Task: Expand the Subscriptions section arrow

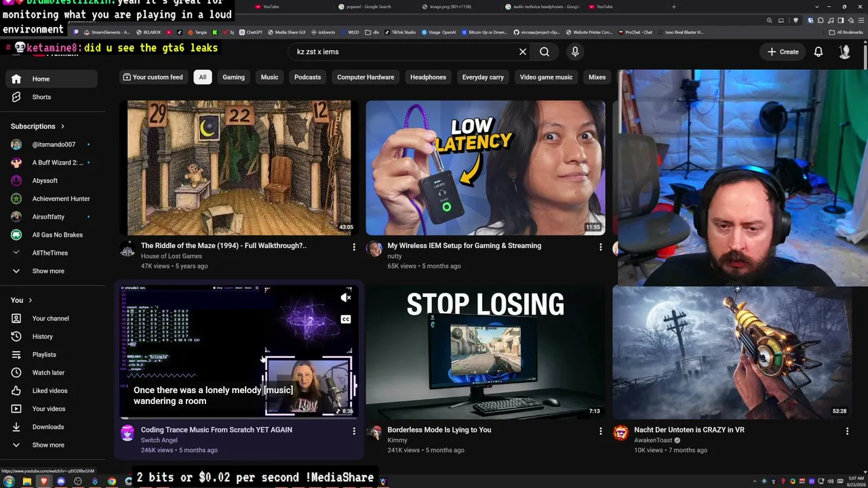Action: (62, 126)
